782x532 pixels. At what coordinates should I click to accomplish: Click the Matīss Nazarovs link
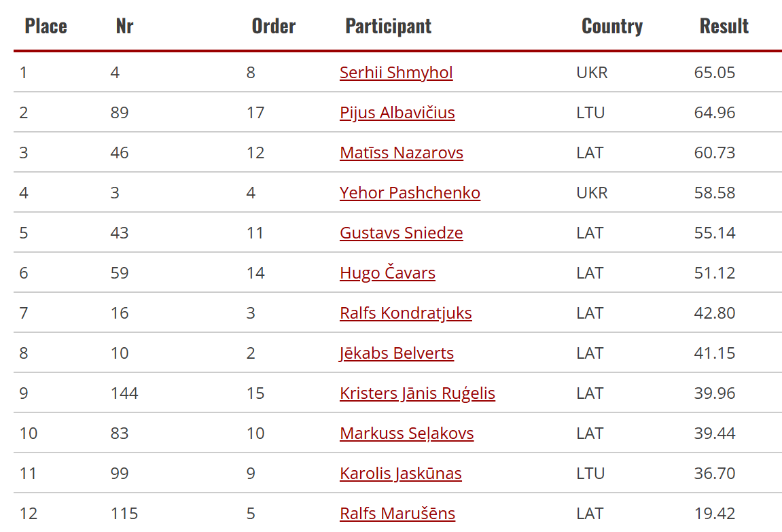[402, 153]
